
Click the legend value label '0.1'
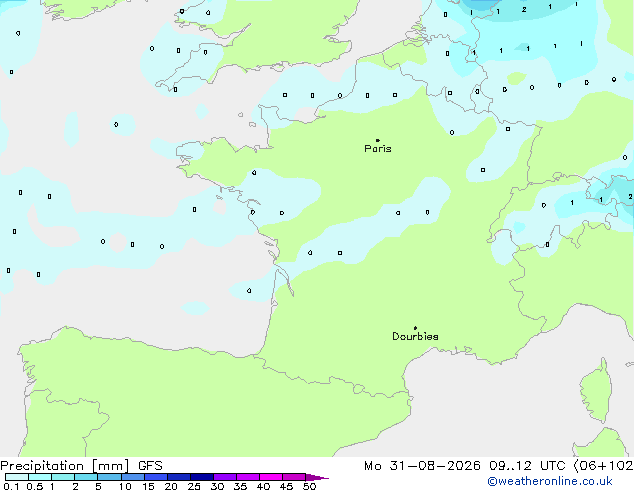pyautogui.click(x=11, y=486)
